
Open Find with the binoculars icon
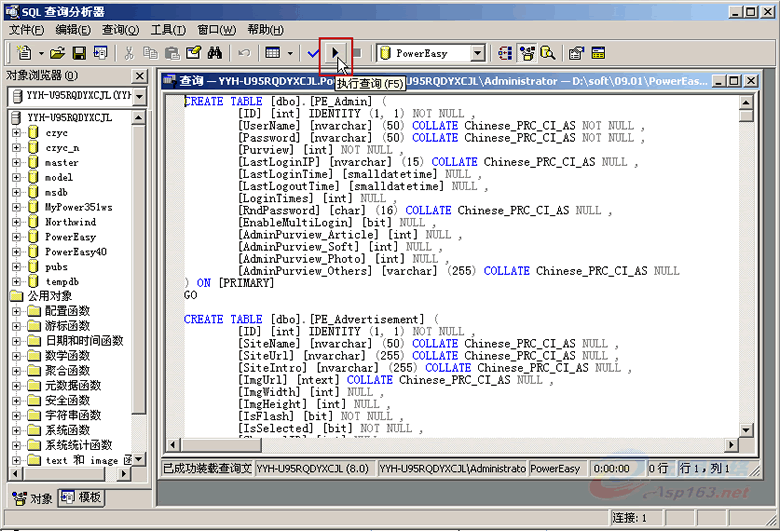click(214, 53)
